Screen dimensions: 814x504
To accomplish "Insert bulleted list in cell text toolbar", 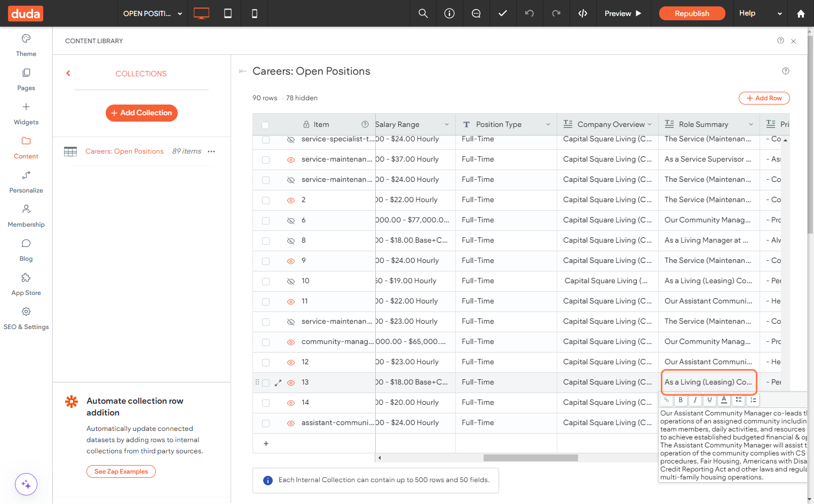I will [x=739, y=400].
